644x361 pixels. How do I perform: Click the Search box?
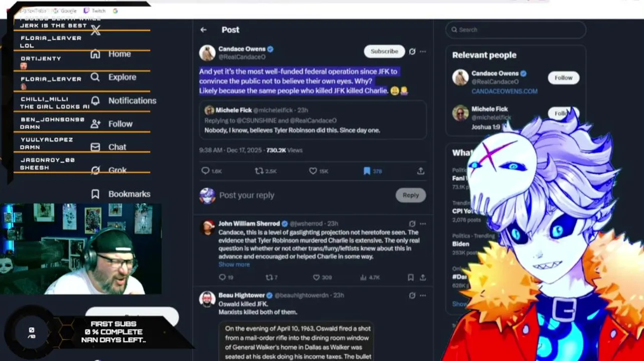pos(516,30)
